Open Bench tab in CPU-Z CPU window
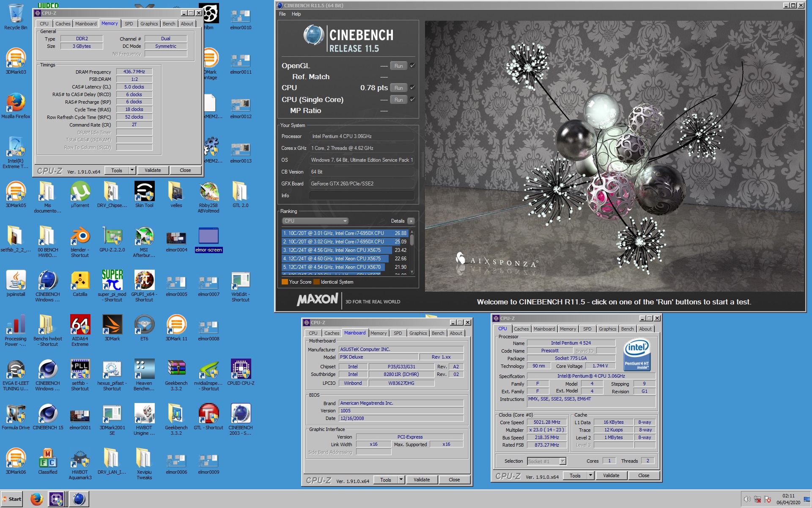This screenshot has width=812, height=508. pos(627,329)
